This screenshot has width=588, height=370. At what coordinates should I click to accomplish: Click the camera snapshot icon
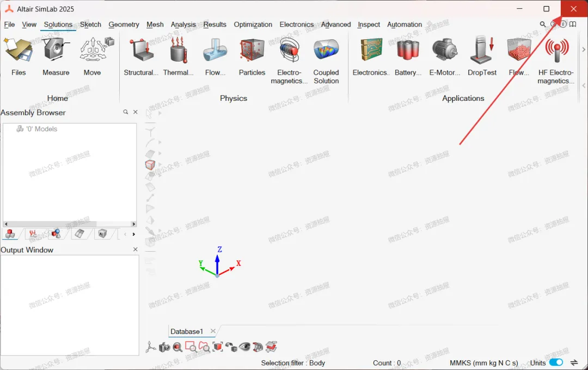pyautogui.click(x=164, y=348)
